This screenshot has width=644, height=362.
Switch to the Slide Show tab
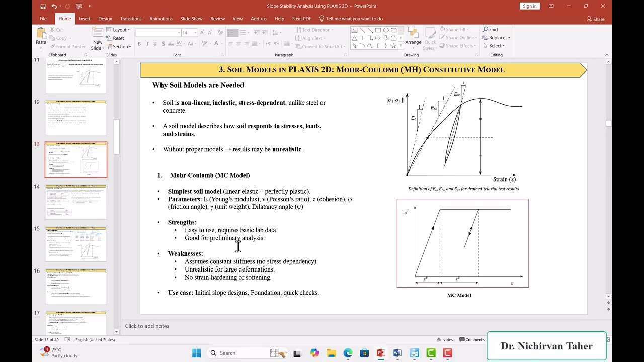pos(191,19)
